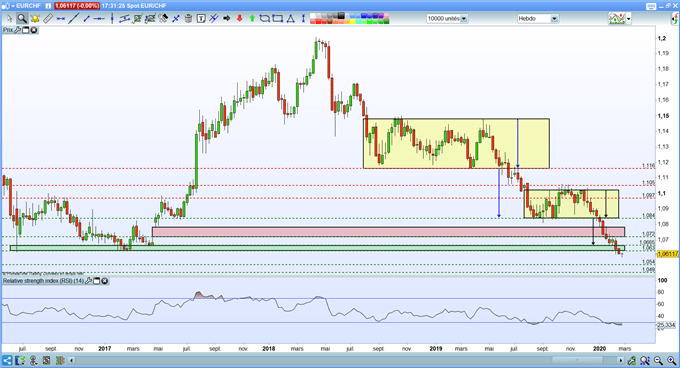Click scrollbar right arrow at bottom
The height and width of the screenshot is (368, 680).
[x=621, y=360]
